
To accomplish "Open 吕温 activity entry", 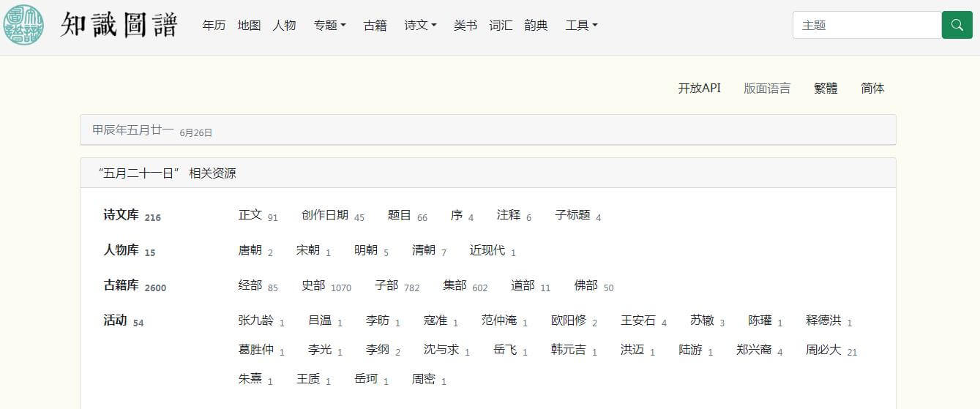I will [x=320, y=320].
